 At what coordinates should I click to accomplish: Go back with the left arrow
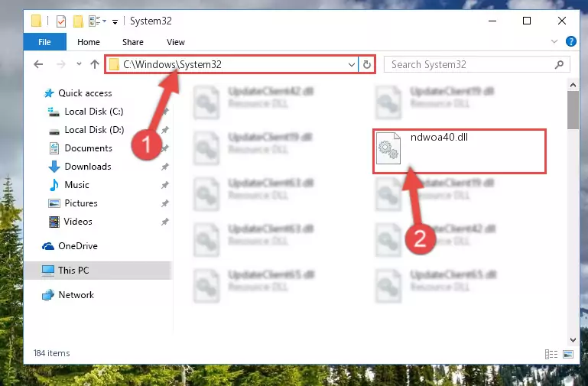pos(38,64)
